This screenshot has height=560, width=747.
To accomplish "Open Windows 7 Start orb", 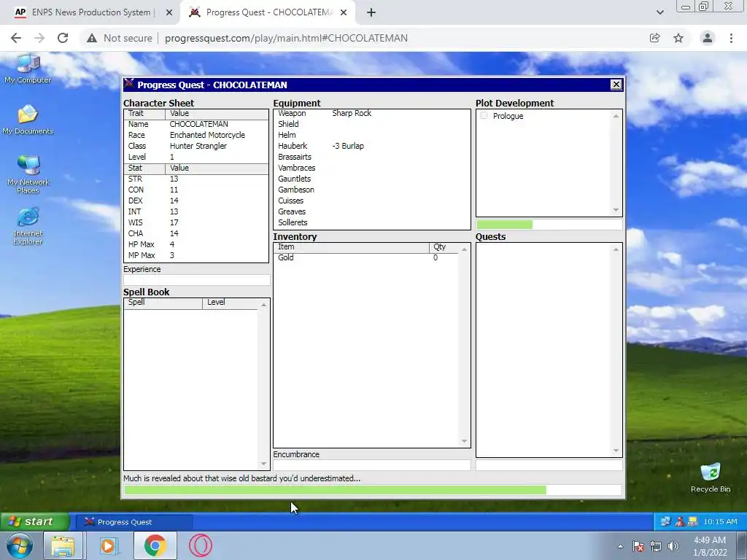I will [x=19, y=545].
